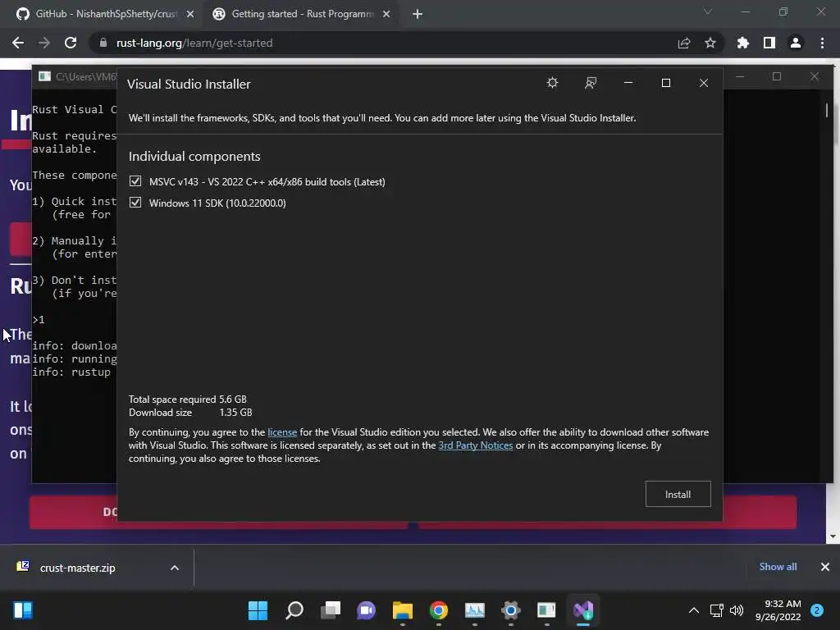
Task: Show hidden tray icons
Action: tap(694, 610)
